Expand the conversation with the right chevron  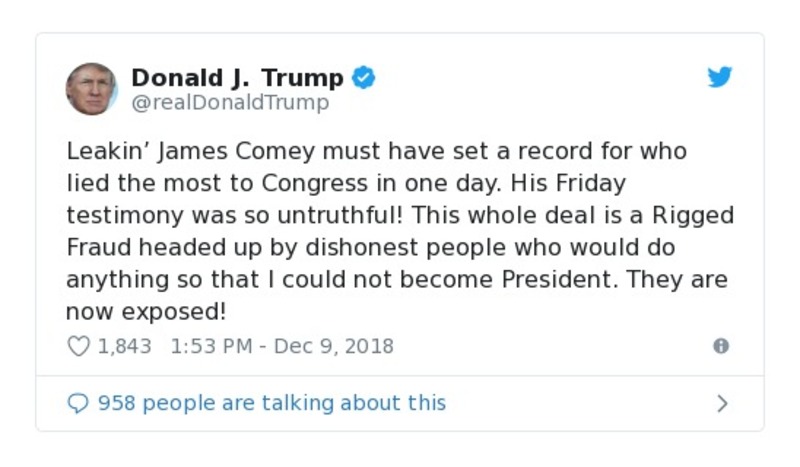coord(722,403)
